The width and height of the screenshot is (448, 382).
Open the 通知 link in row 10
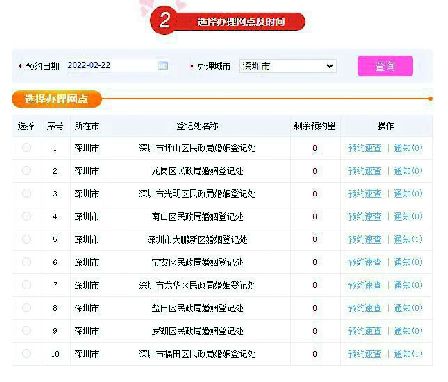click(408, 354)
